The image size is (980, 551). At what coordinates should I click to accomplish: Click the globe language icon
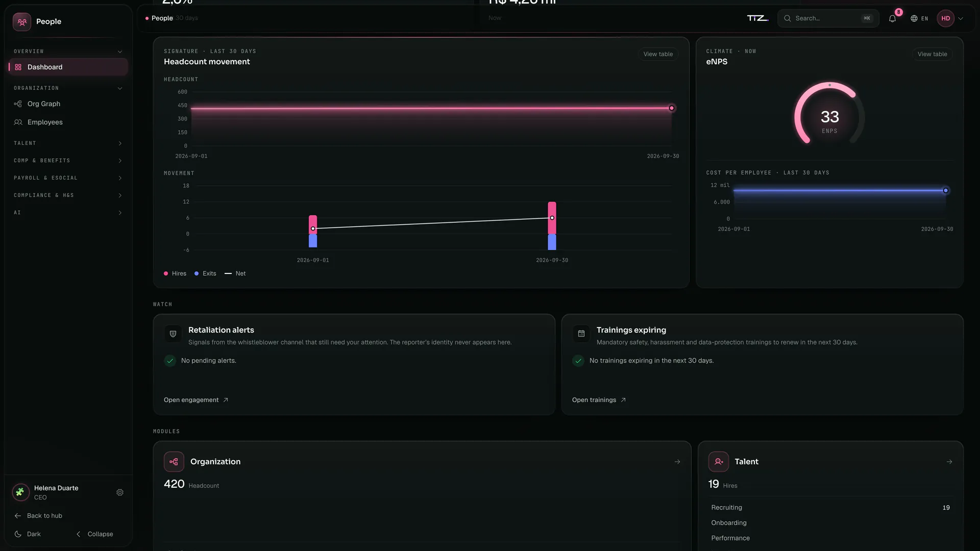(914, 18)
